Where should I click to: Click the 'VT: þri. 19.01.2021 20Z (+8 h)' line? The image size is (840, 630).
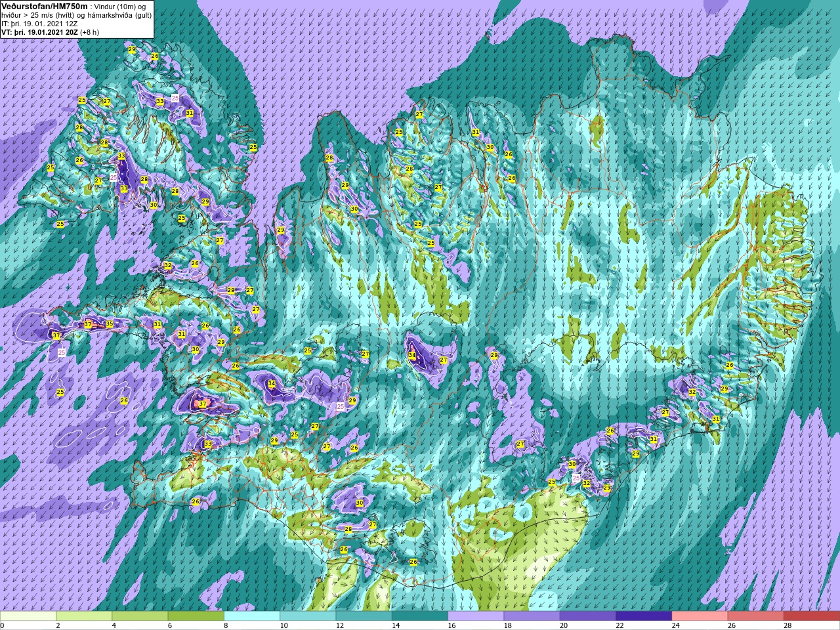coord(51,32)
